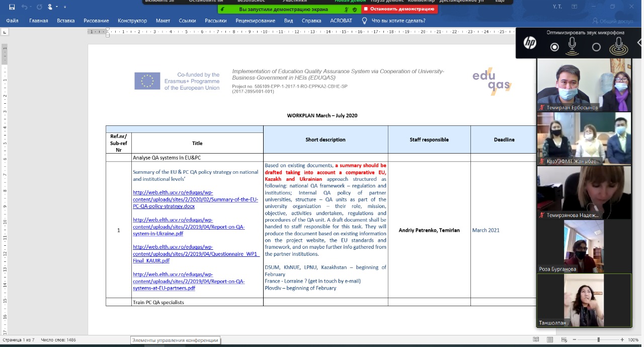Select Темирзянова Надеж video thumbnail
The width and height of the screenshot is (644, 347).
[x=584, y=192]
